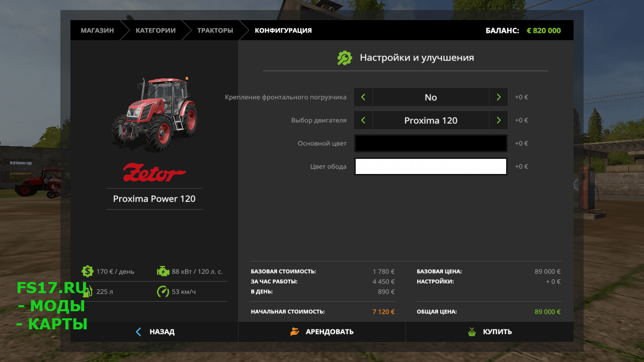Click the Zetor brand logo
Image resolution: width=644 pixels, height=362 pixels.
tap(154, 172)
